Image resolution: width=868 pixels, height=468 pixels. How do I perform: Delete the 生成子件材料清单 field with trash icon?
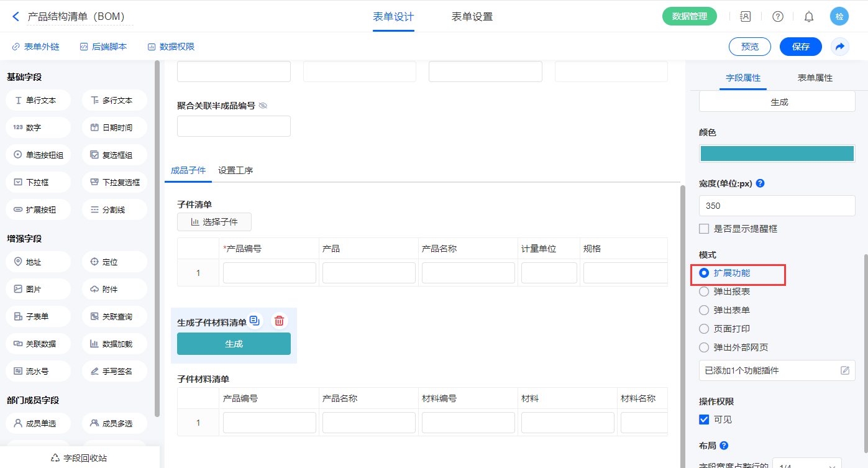[x=280, y=321]
